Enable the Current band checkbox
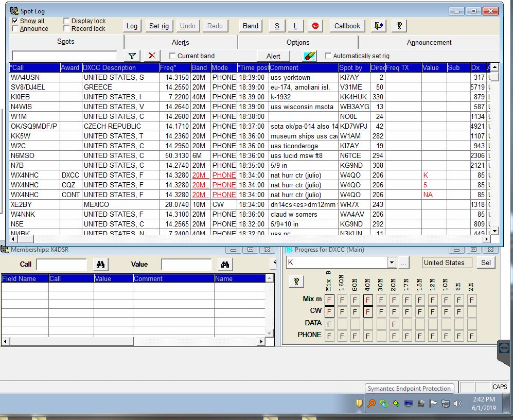Image resolution: width=513 pixels, height=420 pixels. point(172,56)
